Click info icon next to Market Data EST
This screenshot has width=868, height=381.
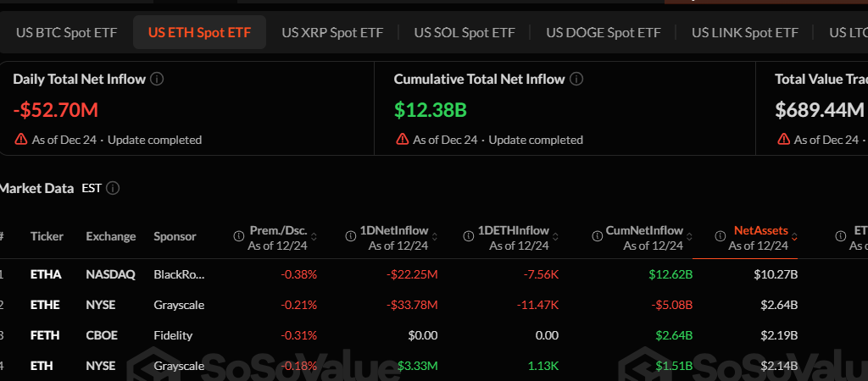pos(113,188)
